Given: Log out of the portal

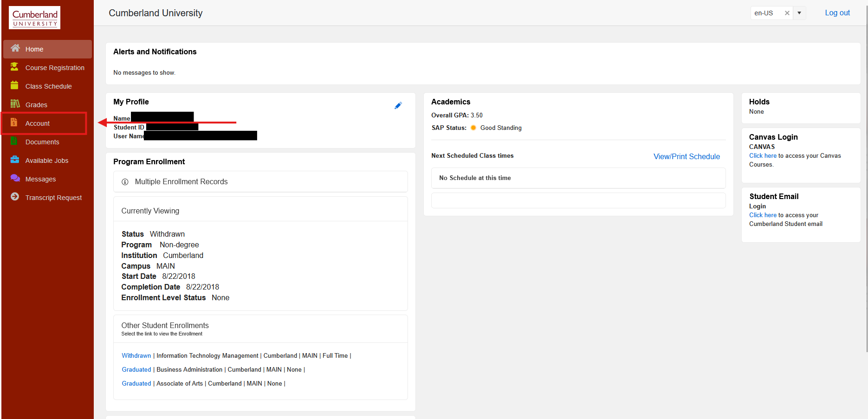Looking at the screenshot, I should click(x=837, y=13).
